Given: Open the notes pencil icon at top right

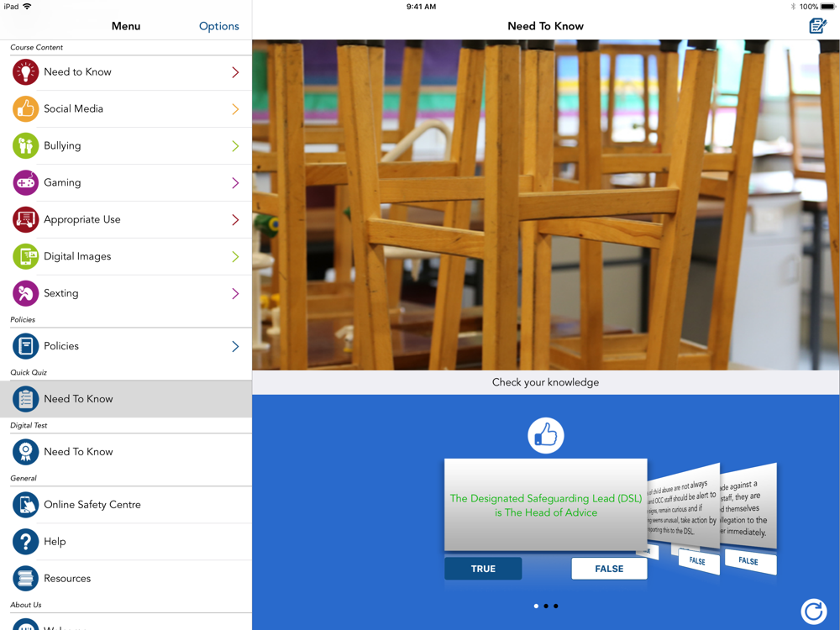Looking at the screenshot, I should (x=817, y=25).
